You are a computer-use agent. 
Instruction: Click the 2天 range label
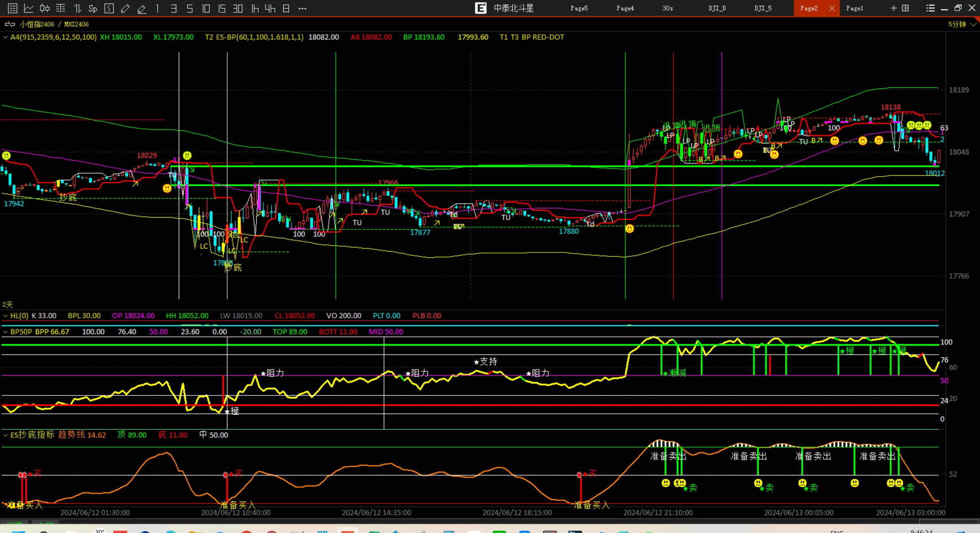click(x=8, y=304)
